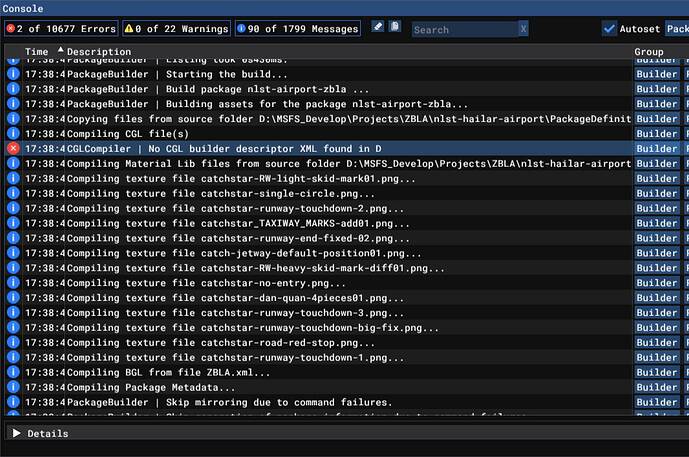Sort the log by the Time column
689x457 pixels.
(x=36, y=51)
